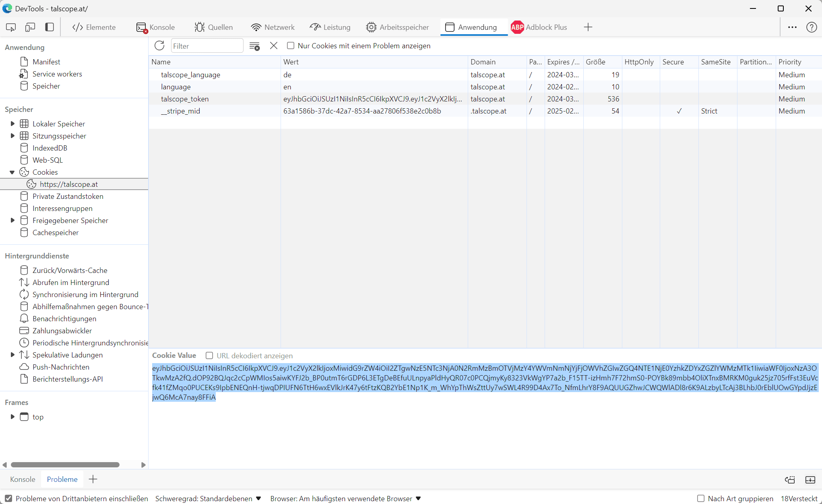The width and height of the screenshot is (822, 504).
Task: Expand Freigegebener Speicher node
Action: tap(12, 220)
